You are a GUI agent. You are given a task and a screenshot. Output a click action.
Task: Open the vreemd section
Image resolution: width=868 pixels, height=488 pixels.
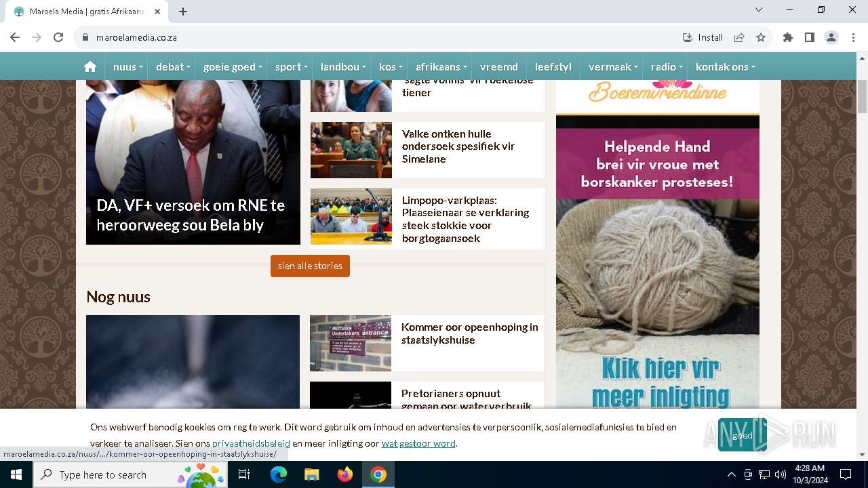[499, 66]
